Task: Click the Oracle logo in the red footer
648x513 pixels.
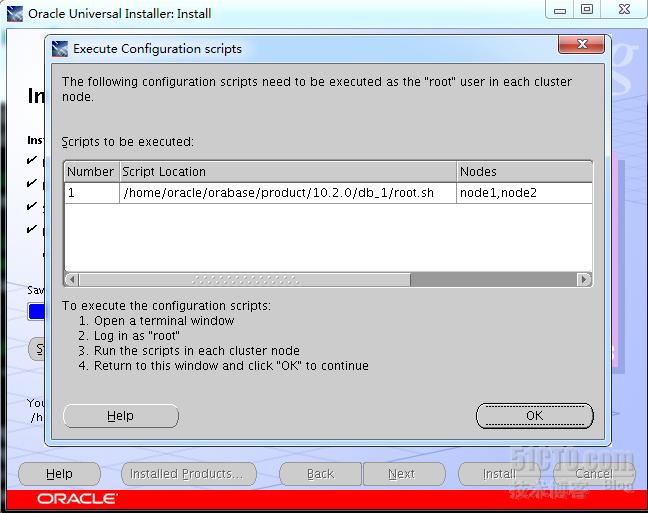Action: pyautogui.click(x=77, y=499)
